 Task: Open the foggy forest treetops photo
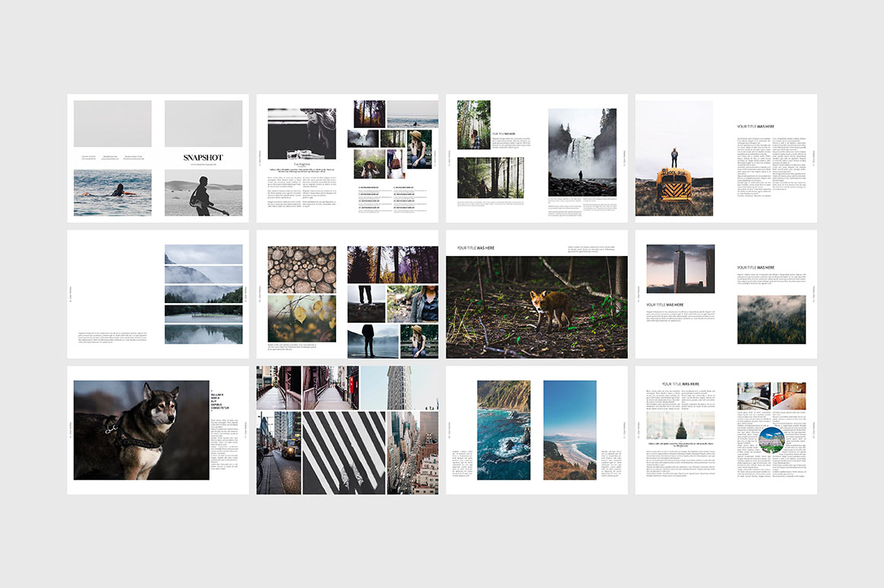pos(771,319)
